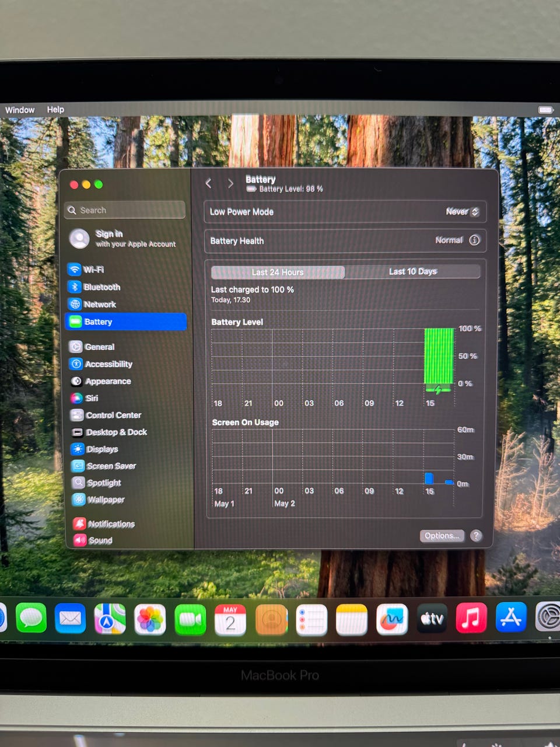560x747 pixels.
Task: Open the Help menu
Action: click(x=55, y=109)
